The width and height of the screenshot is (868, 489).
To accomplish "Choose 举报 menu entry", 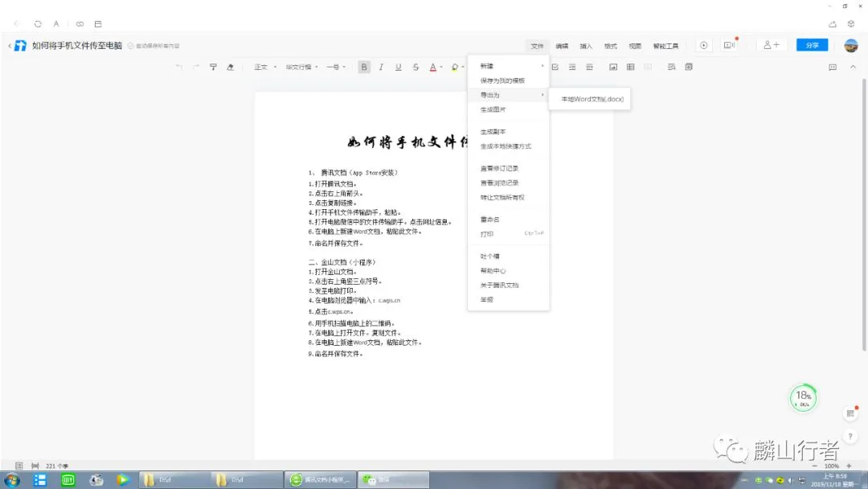I will point(509,300).
